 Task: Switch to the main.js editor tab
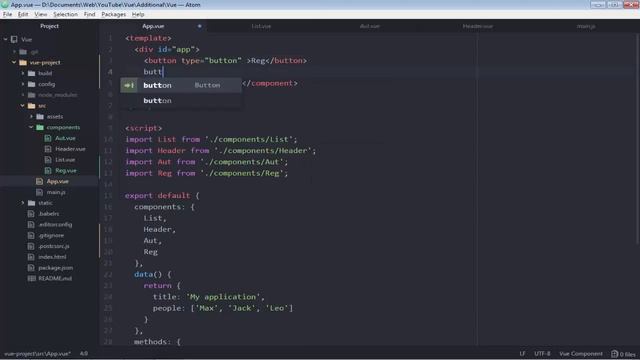[586, 26]
